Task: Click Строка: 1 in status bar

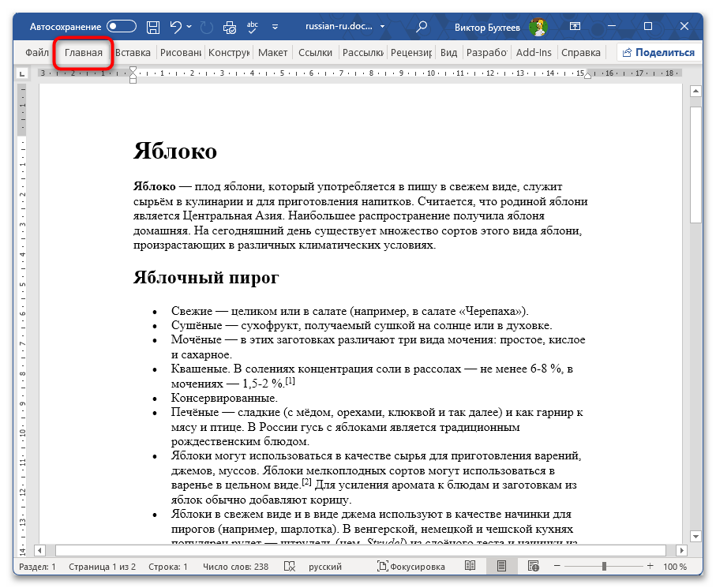Action: click(167, 567)
